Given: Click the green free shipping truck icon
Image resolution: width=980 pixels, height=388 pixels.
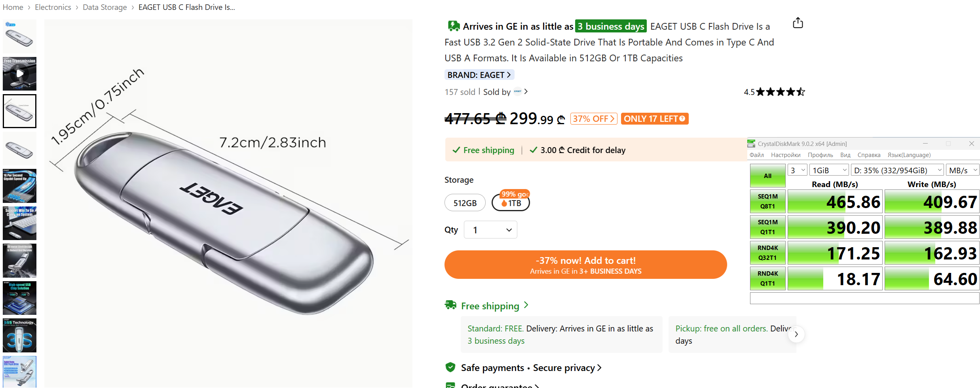Looking at the screenshot, I should pos(450,305).
